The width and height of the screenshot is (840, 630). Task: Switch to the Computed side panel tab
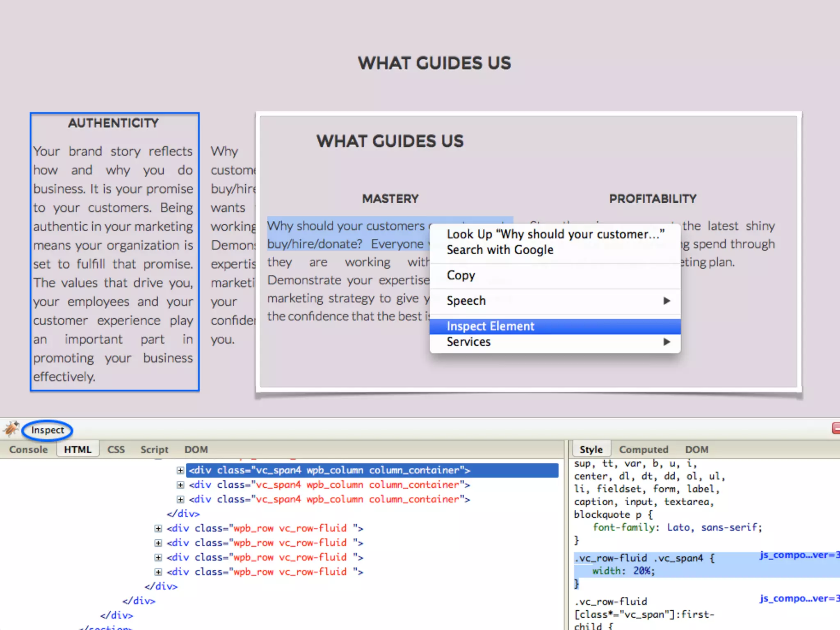coord(643,450)
